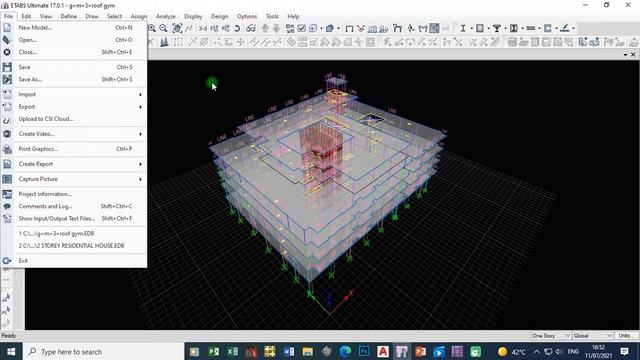The image size is (640, 360).
Task: Open Microsoft Edge from the taskbar
Action: tap(345, 351)
